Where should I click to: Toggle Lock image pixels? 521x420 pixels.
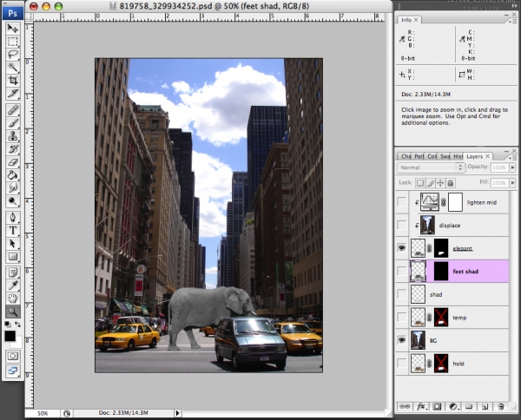coord(431,182)
